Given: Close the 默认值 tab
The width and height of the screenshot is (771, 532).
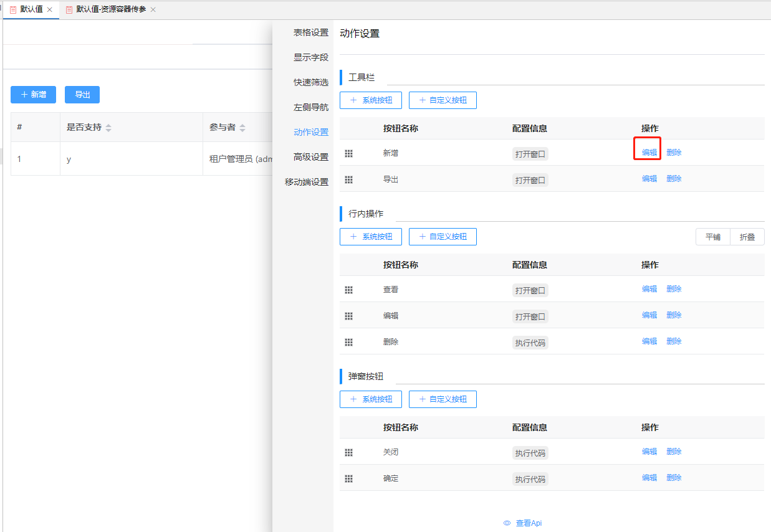Looking at the screenshot, I should point(50,10).
